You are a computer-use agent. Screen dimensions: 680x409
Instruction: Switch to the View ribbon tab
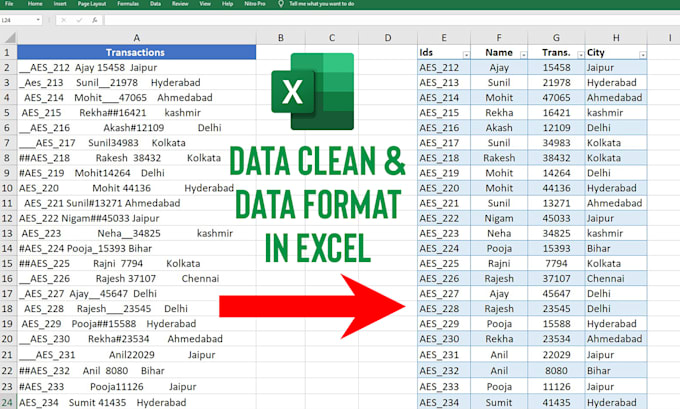205,3
